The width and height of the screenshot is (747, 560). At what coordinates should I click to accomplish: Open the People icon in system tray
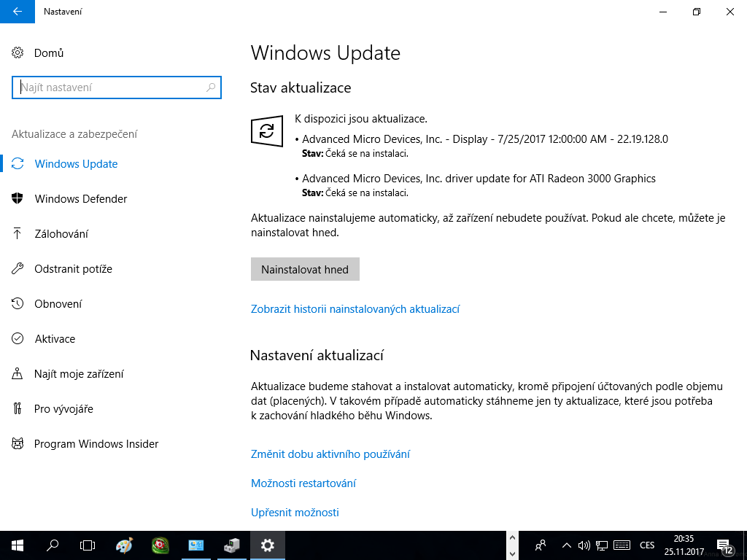point(541,545)
